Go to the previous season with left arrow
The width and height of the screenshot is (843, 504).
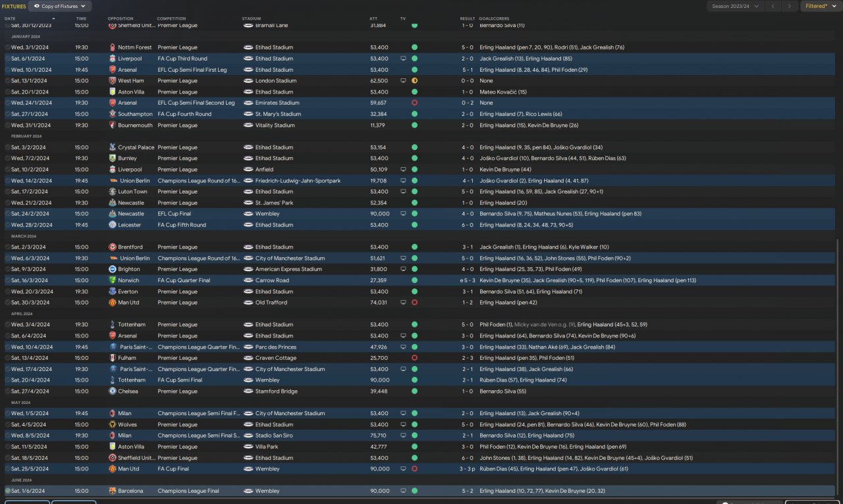(773, 6)
